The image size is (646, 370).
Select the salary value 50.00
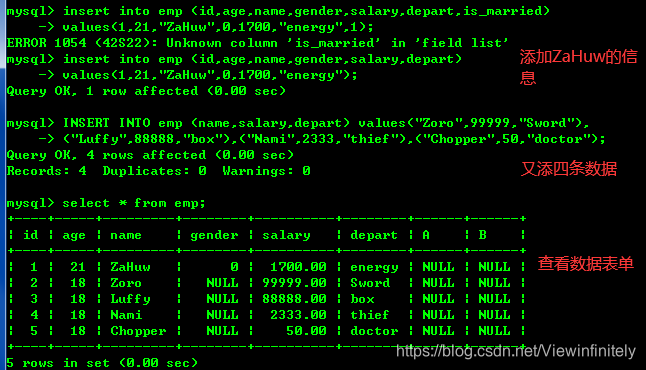(x=307, y=331)
